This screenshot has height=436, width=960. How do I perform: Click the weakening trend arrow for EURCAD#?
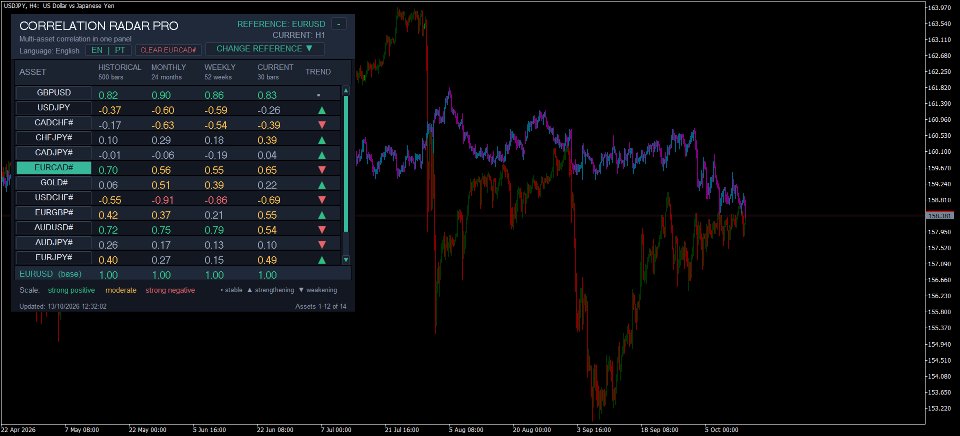322,170
